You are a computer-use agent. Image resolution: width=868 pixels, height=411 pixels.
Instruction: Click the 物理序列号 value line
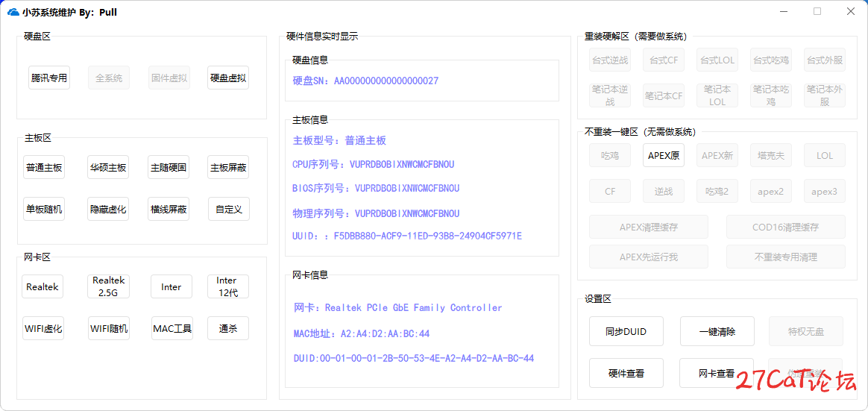tap(376, 213)
